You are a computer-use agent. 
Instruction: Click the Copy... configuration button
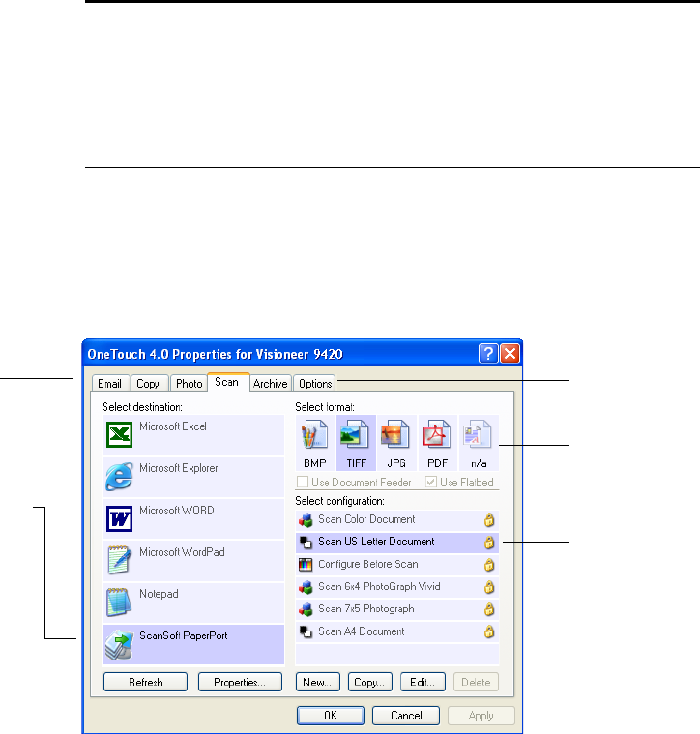click(370, 682)
